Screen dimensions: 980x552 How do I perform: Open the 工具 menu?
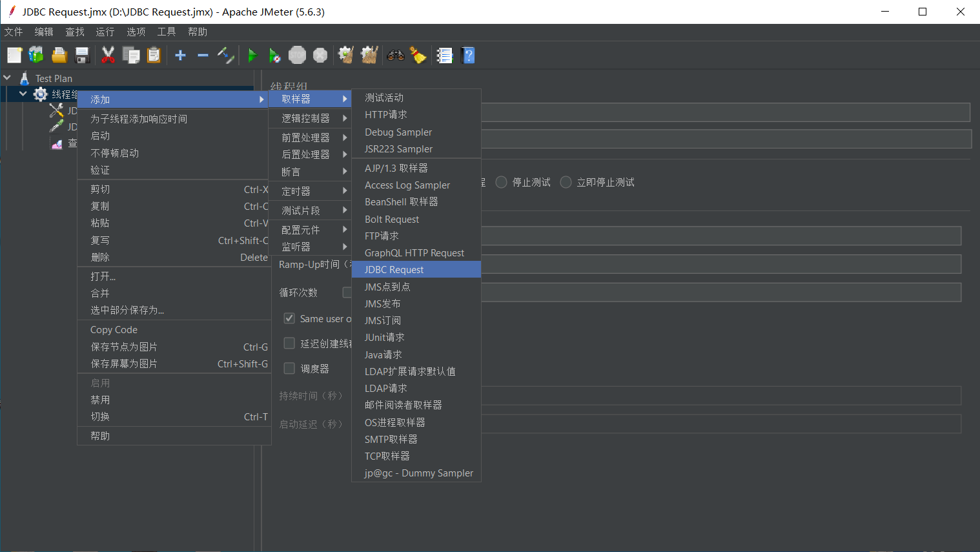click(x=167, y=32)
